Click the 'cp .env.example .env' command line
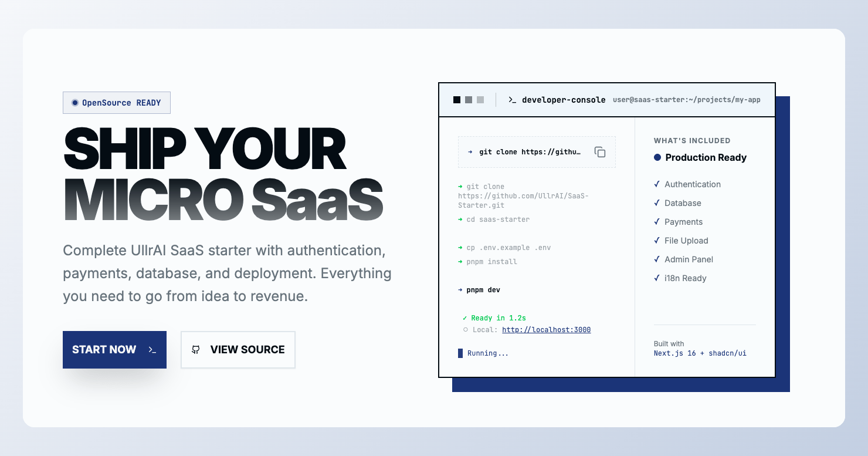 coord(504,248)
